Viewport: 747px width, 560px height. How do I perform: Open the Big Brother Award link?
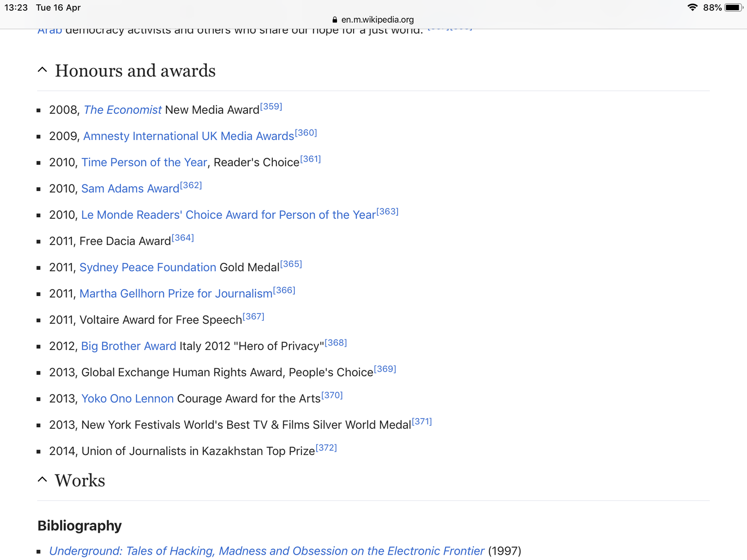129,346
